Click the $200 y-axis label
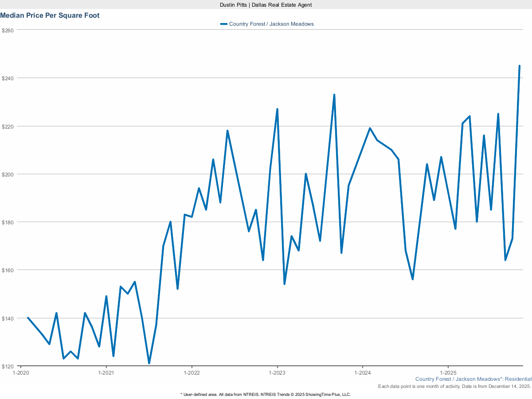The image size is (532, 399). click(x=8, y=174)
